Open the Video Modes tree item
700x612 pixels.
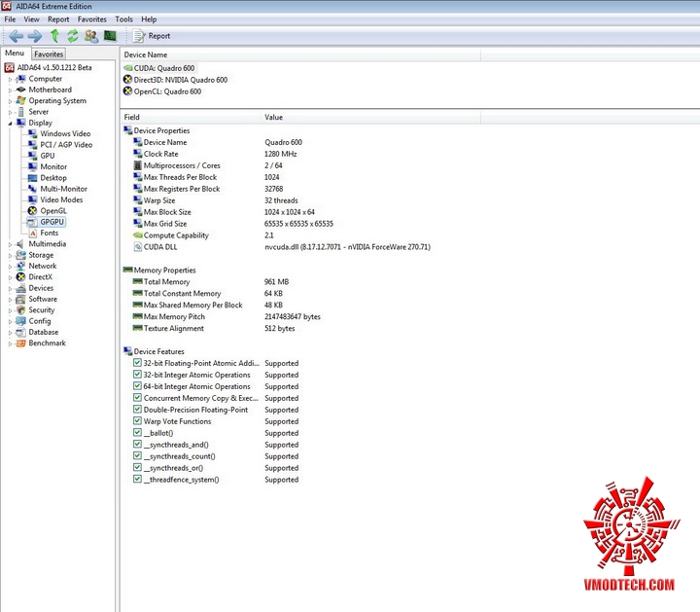(x=55, y=199)
